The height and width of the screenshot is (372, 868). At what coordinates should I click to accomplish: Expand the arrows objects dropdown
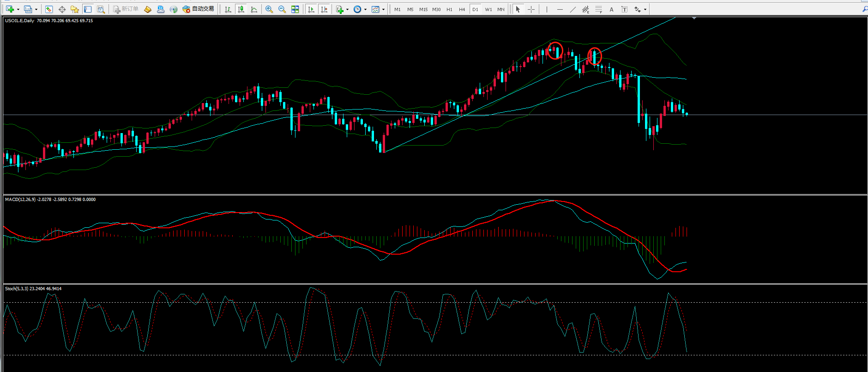pos(645,9)
